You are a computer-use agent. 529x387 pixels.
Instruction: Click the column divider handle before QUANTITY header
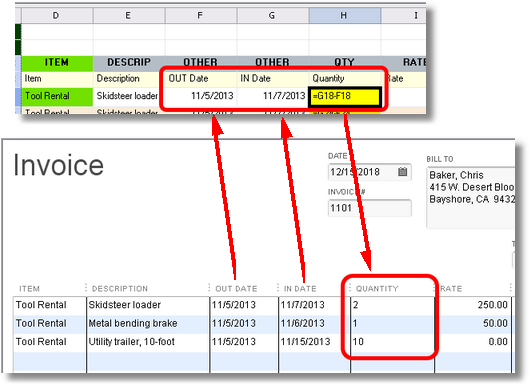(350, 288)
